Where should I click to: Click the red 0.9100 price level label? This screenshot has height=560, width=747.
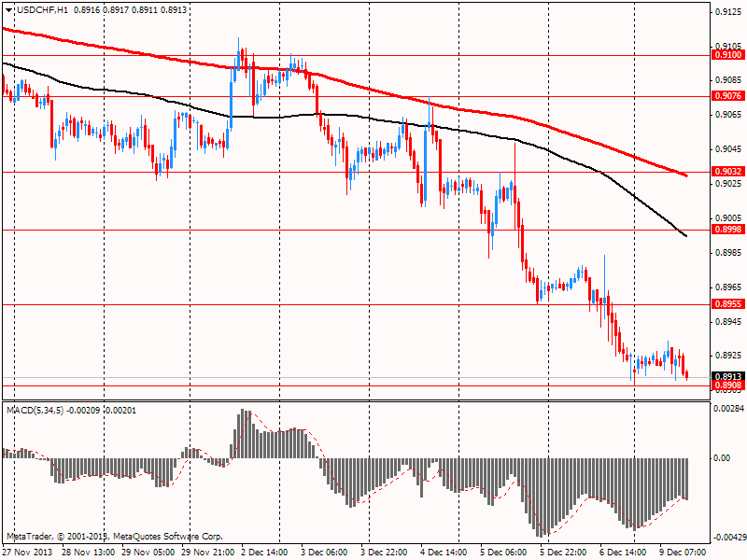pyautogui.click(x=728, y=55)
